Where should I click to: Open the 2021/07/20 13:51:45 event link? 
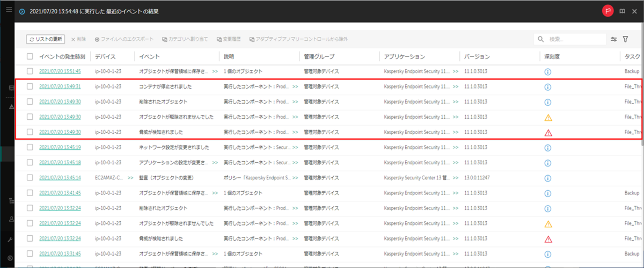(x=60, y=71)
